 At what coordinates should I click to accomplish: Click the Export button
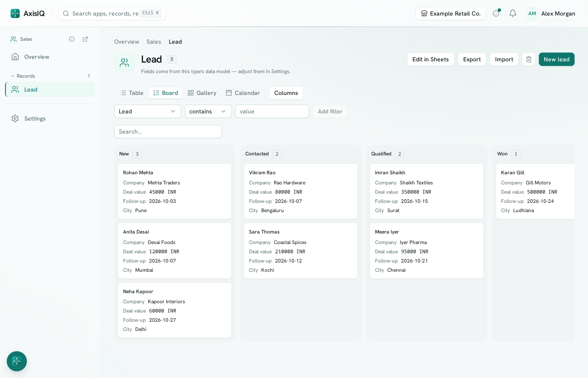coord(472,59)
